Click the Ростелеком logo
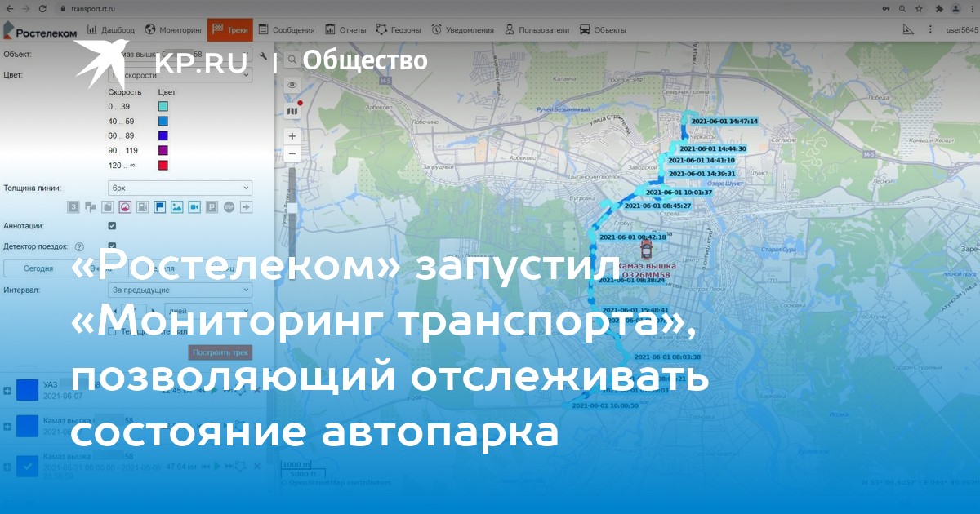The image size is (980, 514). click(41, 31)
